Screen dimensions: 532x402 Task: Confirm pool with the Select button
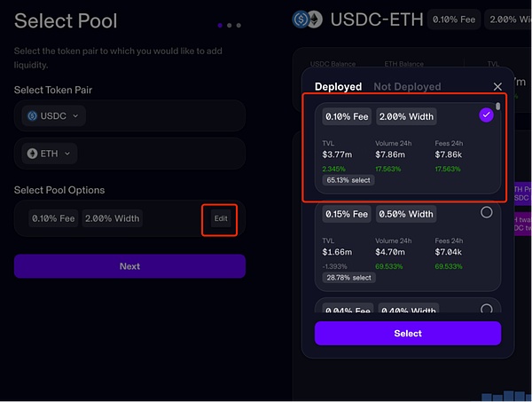[x=408, y=334]
